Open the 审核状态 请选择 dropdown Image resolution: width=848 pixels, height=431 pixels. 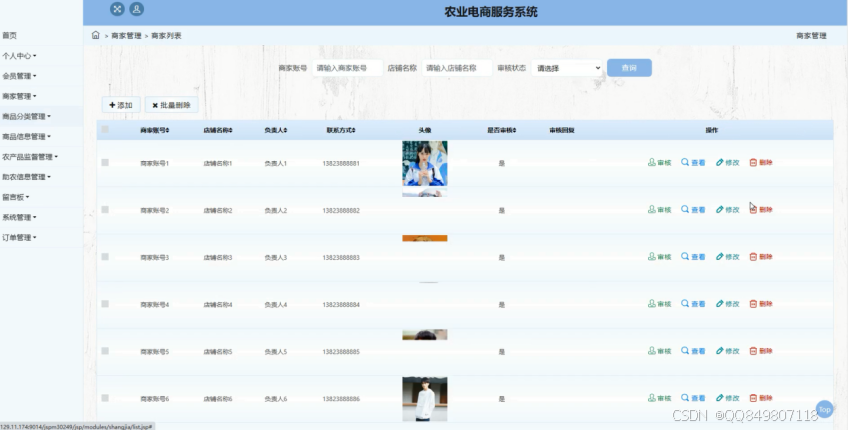tap(567, 68)
